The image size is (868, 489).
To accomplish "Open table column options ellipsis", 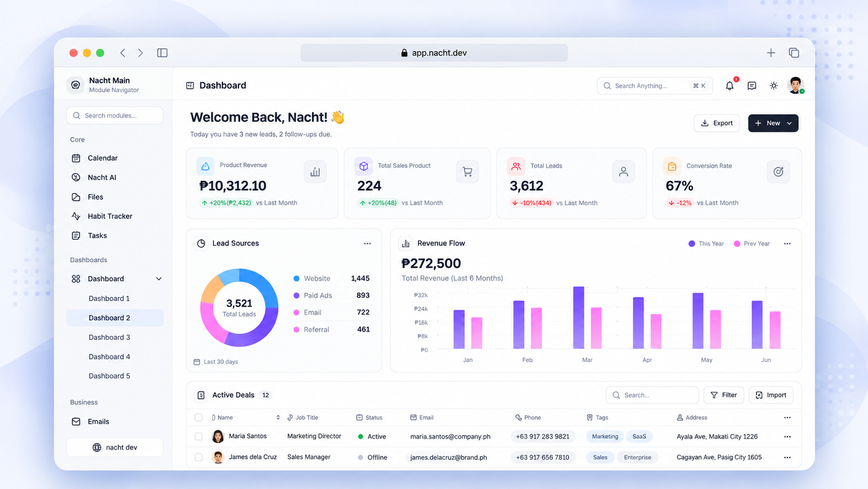I will pos(787,417).
